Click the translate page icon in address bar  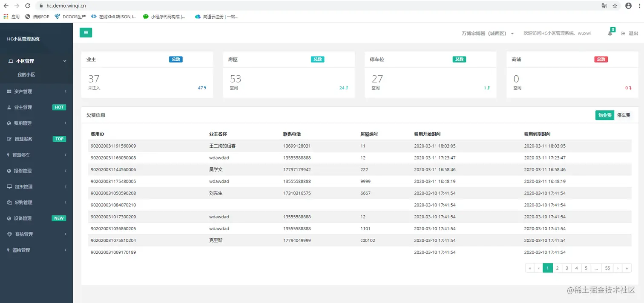(604, 6)
